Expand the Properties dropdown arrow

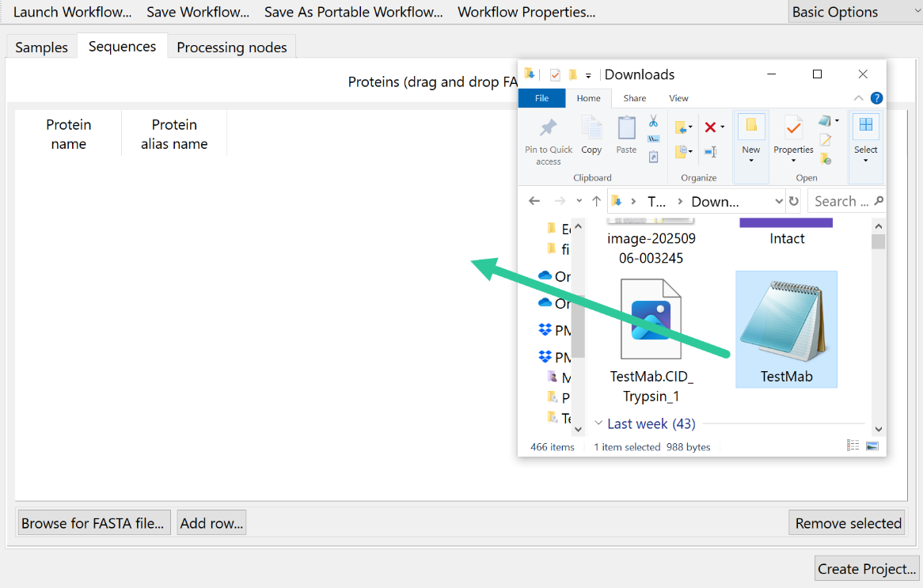pos(793,161)
